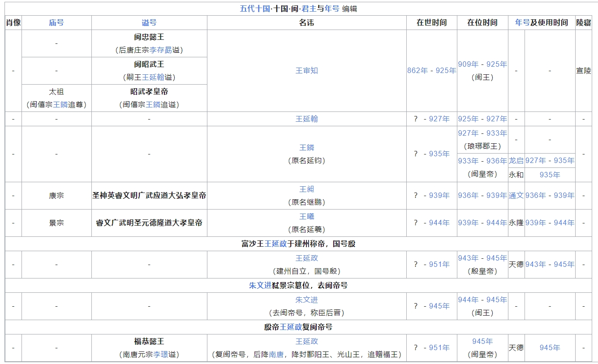Click the 宣陵 mausoleum cell
This screenshot has width=598, height=364.
[x=584, y=71]
